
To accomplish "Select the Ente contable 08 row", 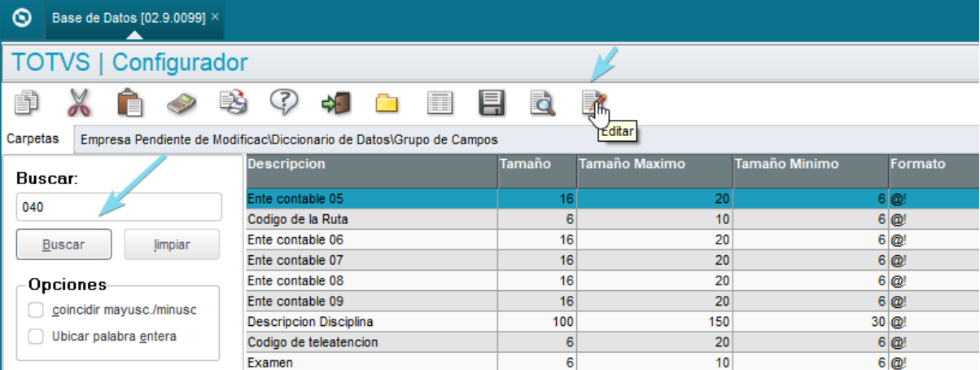I will (x=612, y=280).
